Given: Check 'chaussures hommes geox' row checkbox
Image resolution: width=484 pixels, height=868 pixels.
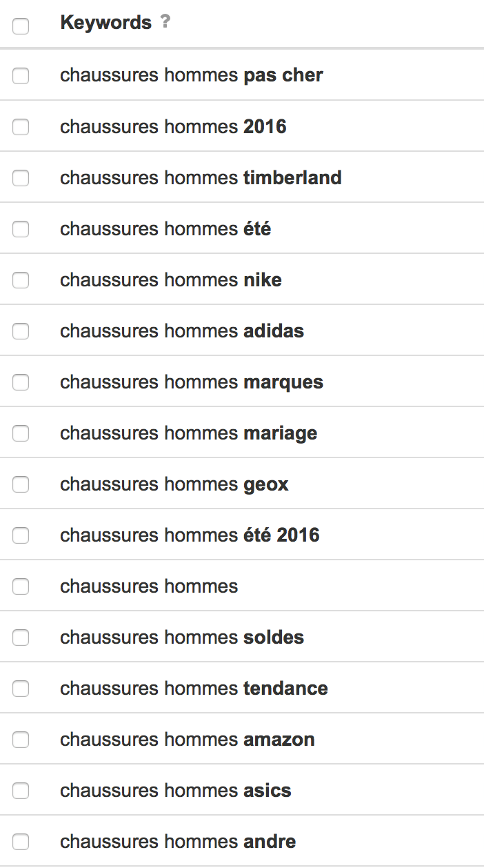Looking at the screenshot, I should click(x=21, y=484).
